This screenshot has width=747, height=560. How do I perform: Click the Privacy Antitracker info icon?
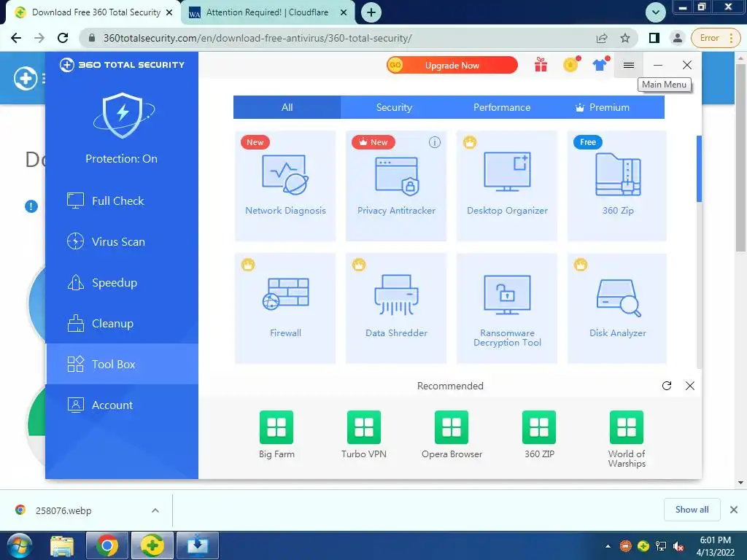click(435, 142)
